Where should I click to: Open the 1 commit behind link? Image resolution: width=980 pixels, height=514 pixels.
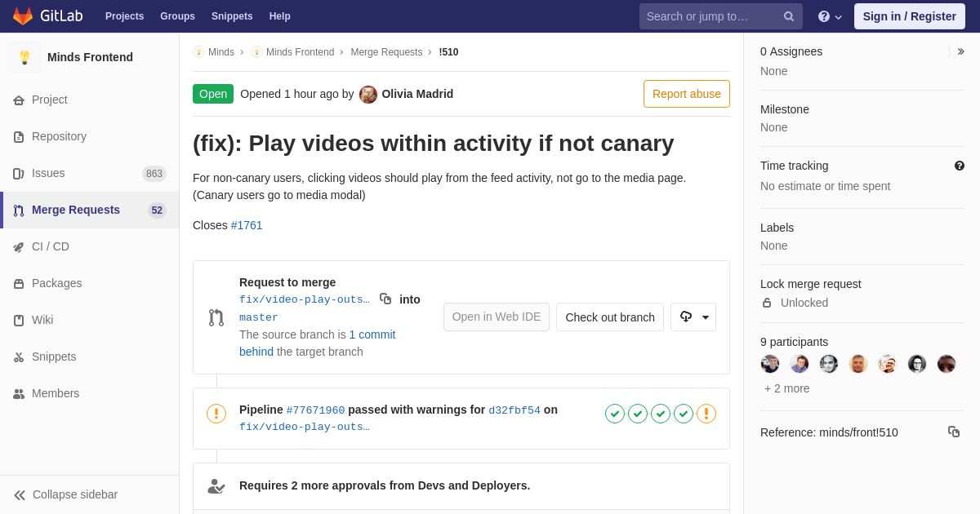click(318, 343)
